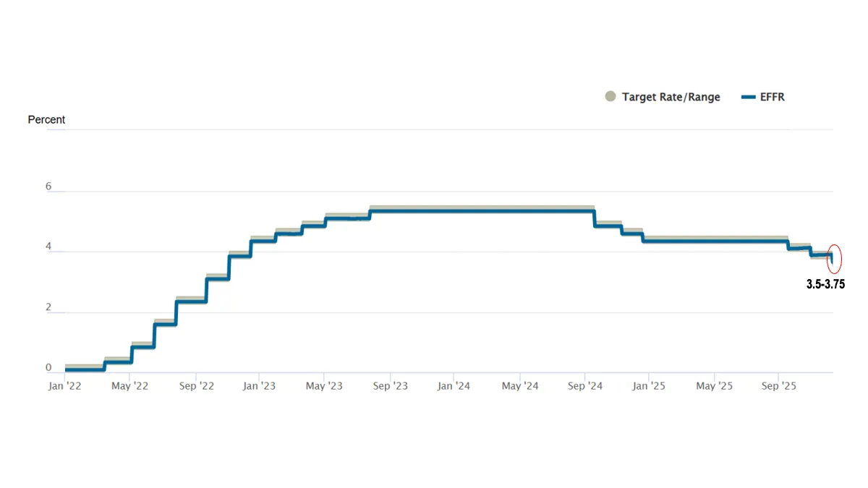
Task: Click the Sep '22 x-axis label
Action: pyautogui.click(x=197, y=386)
